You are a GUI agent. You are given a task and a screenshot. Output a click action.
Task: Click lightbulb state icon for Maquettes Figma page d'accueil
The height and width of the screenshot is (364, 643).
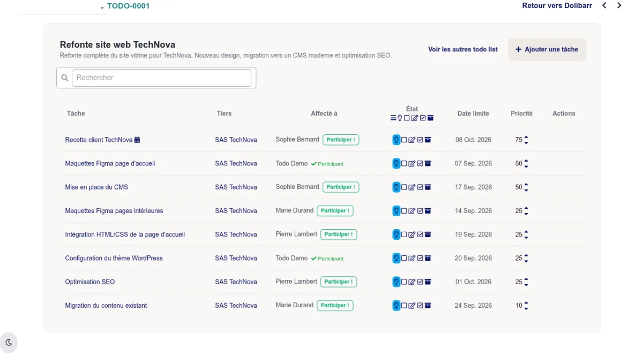(x=397, y=163)
